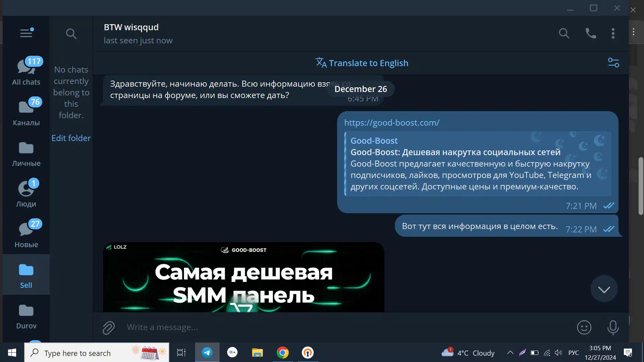Click the purple feather tray icon
Viewport: 644px width, 362px height.
tap(522, 353)
